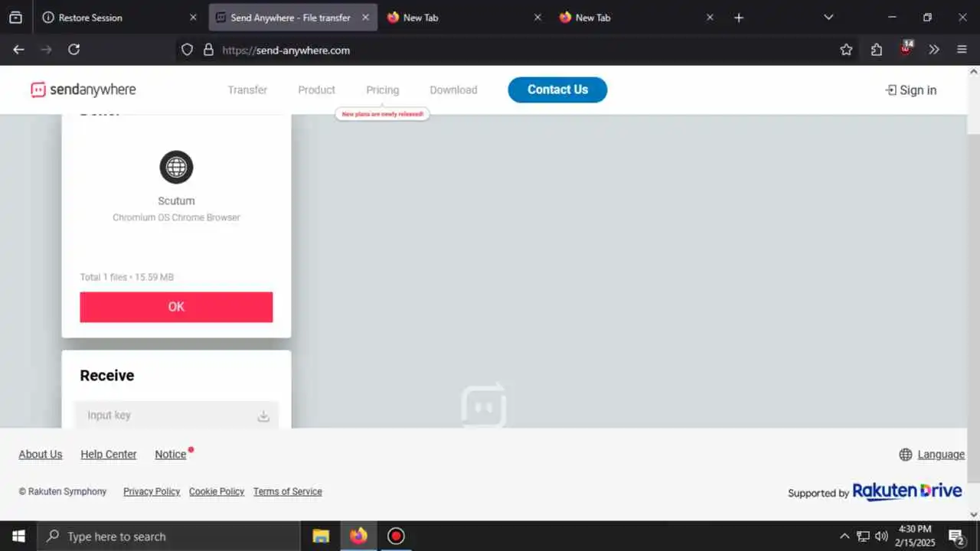The image size is (980, 551).
Task: Bookmark this page with the star icon
Action: click(846, 50)
